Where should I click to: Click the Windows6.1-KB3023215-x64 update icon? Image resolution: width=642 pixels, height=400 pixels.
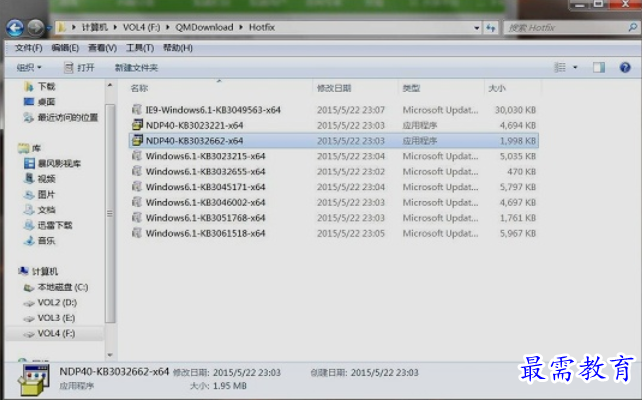pyautogui.click(x=137, y=156)
